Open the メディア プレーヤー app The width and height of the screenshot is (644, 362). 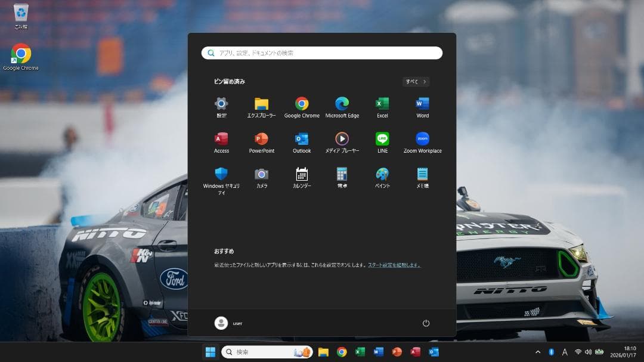342,139
